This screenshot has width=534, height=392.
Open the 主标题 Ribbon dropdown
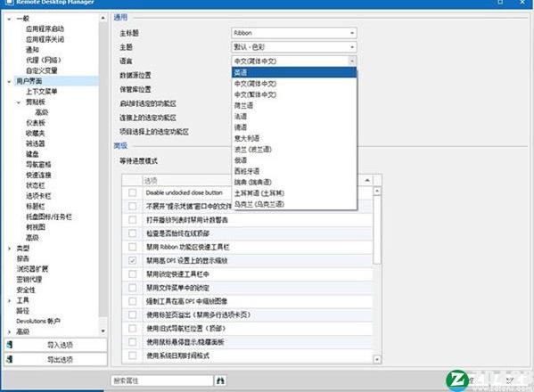point(294,33)
